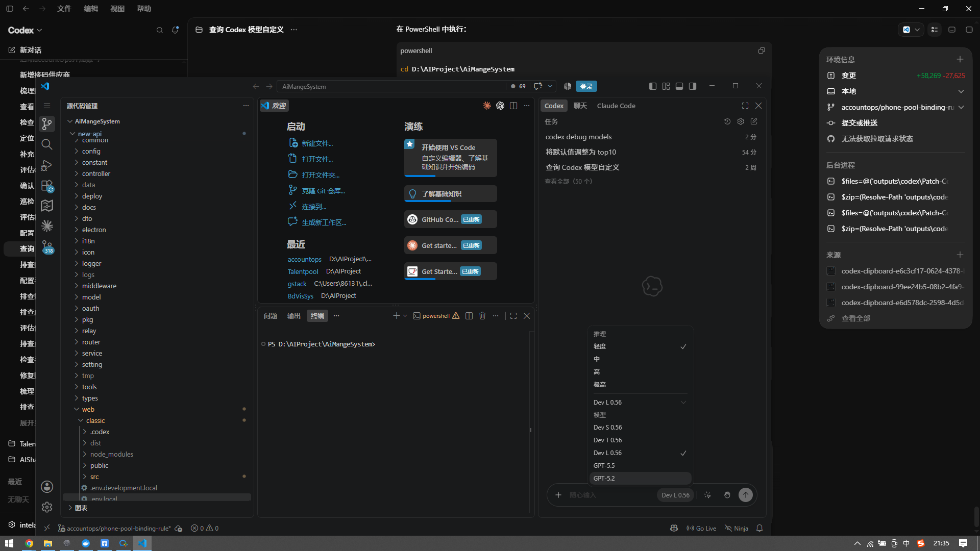The width and height of the screenshot is (980, 551).
Task: Choose the GPT-5.5 model
Action: [x=640, y=466]
